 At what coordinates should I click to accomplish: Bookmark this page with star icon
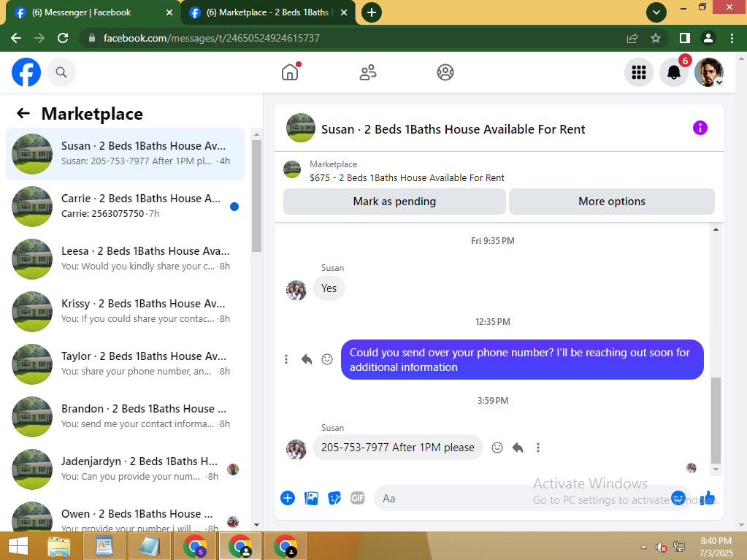pos(656,38)
